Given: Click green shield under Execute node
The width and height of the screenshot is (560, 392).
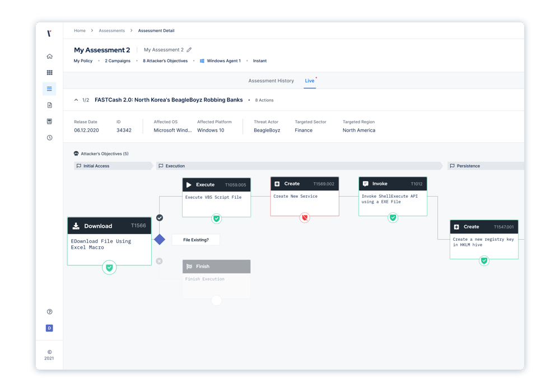Looking at the screenshot, I should pyautogui.click(x=216, y=218).
